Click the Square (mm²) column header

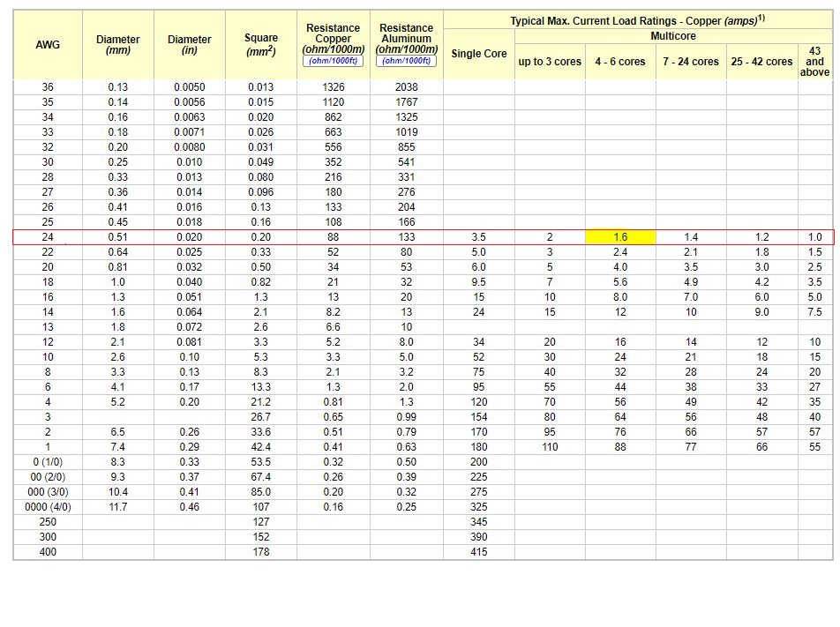point(260,45)
